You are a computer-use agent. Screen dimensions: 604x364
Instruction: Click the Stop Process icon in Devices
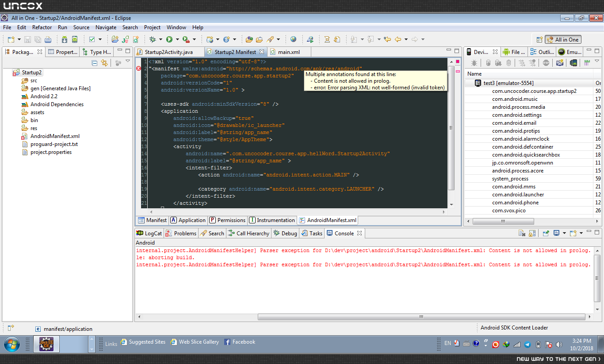pyautogui.click(x=546, y=63)
